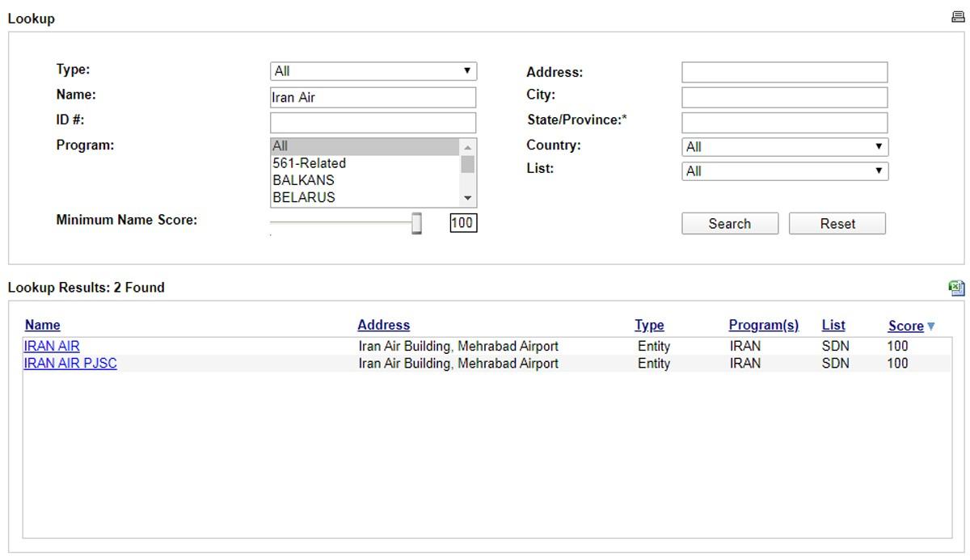The image size is (970, 560).
Task: Click the Lookup Results: 2 Found heading
Action: coord(86,288)
